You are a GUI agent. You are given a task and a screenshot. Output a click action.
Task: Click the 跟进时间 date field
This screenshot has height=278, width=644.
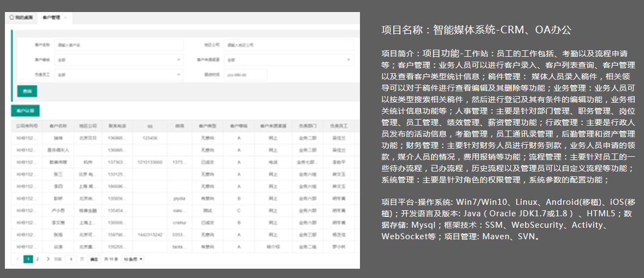click(245, 74)
